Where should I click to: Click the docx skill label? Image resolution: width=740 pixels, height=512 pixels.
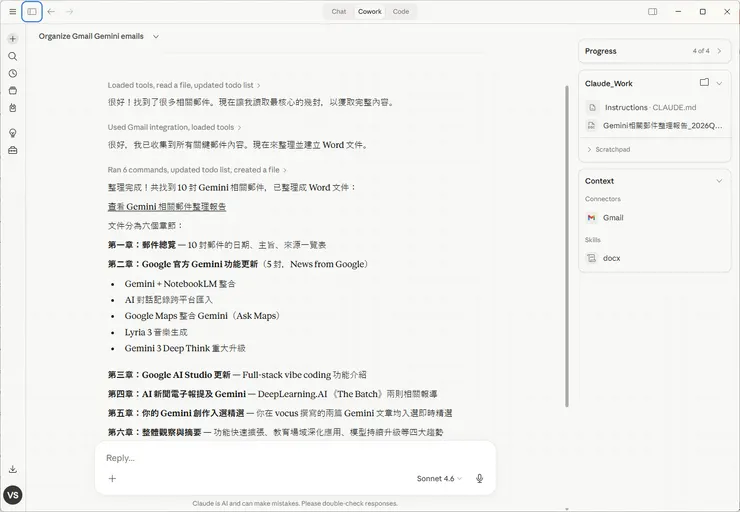(x=611, y=258)
